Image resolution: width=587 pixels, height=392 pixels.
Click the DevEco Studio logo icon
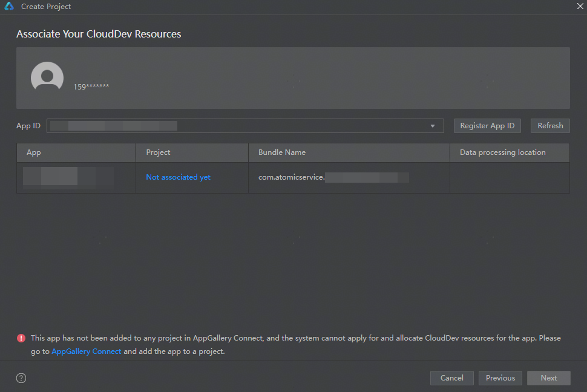point(9,7)
